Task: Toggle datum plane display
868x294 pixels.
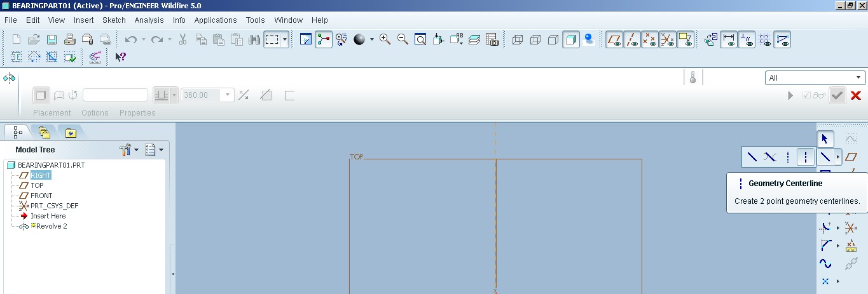Action: point(614,39)
